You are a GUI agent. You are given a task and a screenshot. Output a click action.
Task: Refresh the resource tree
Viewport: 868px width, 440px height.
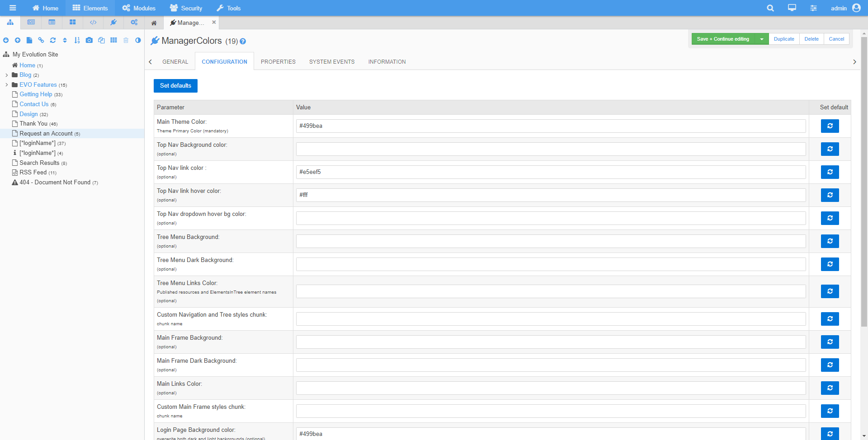pyautogui.click(x=53, y=40)
